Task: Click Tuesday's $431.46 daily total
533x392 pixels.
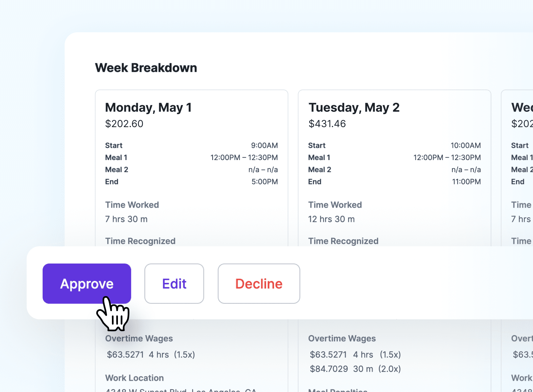Action: [327, 124]
